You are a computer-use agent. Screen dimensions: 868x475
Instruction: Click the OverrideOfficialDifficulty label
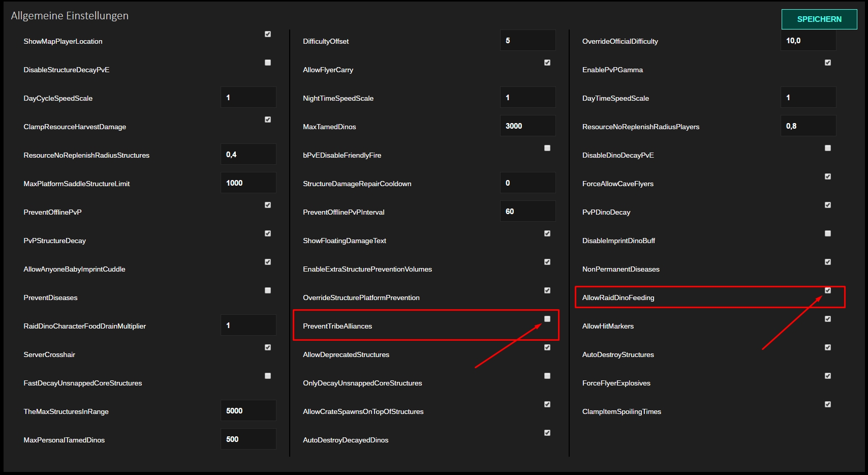tap(620, 41)
